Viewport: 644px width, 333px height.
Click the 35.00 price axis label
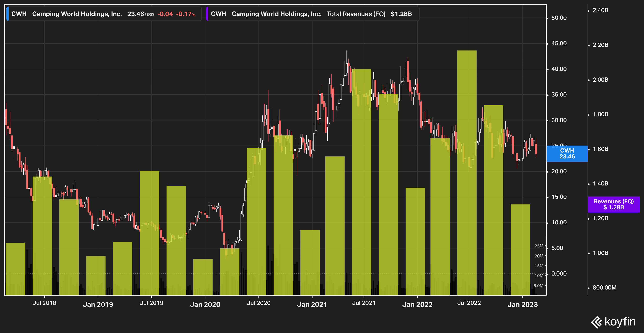tap(559, 95)
